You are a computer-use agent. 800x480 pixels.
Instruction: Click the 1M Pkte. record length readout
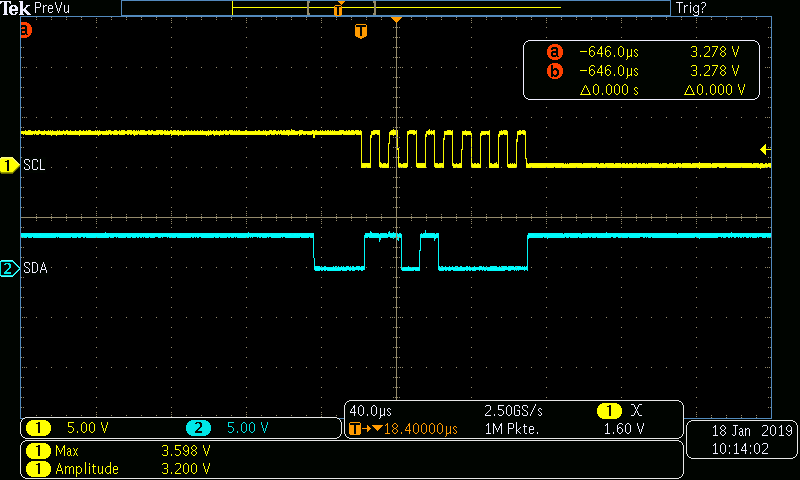click(512, 429)
